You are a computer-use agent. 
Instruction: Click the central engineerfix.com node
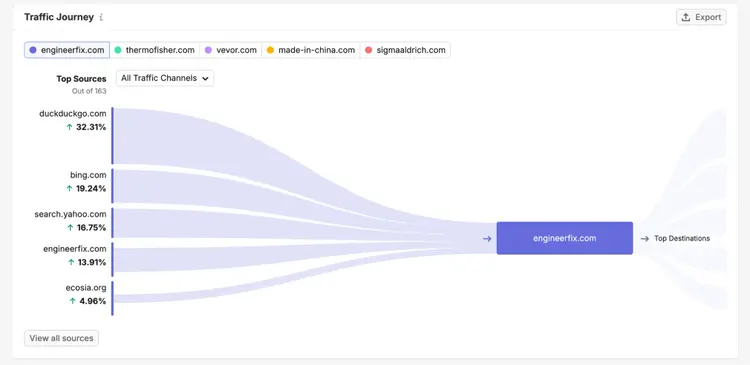564,238
